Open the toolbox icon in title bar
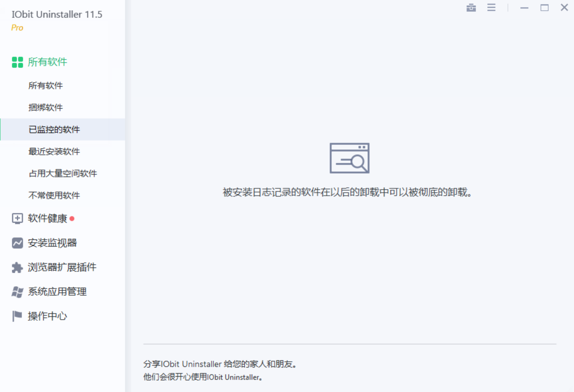The height and width of the screenshot is (392, 574). pyautogui.click(x=471, y=8)
